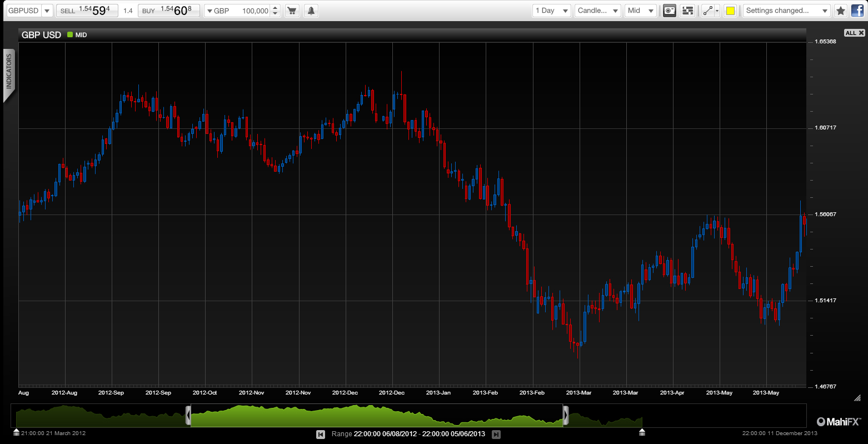Open the GBP currency dropdown arrow
Image resolution: width=868 pixels, height=444 pixels.
point(209,11)
